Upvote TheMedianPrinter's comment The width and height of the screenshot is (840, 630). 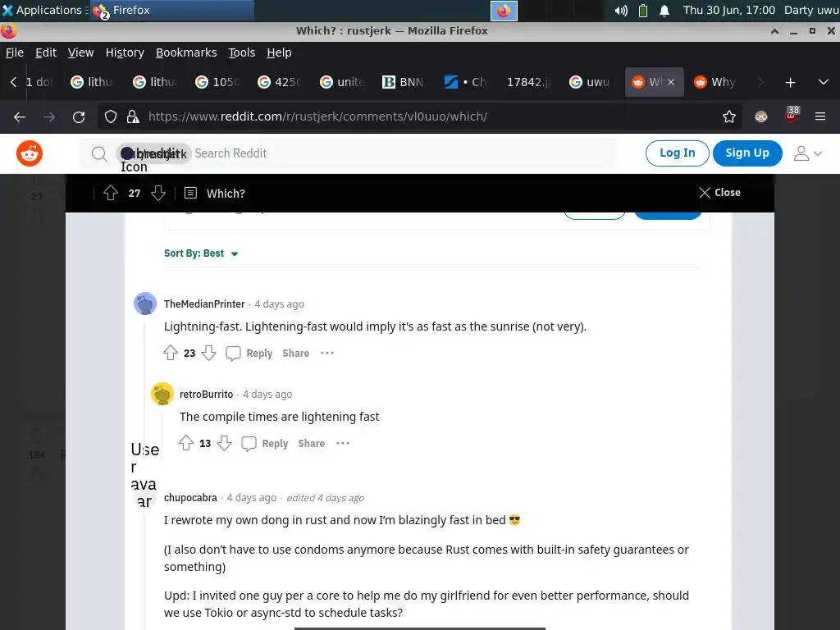pos(171,353)
